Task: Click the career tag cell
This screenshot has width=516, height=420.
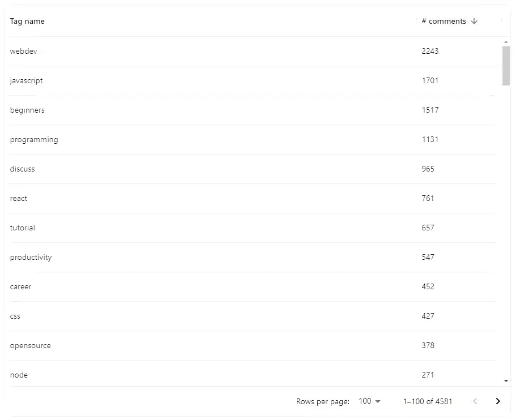Action: pos(20,286)
